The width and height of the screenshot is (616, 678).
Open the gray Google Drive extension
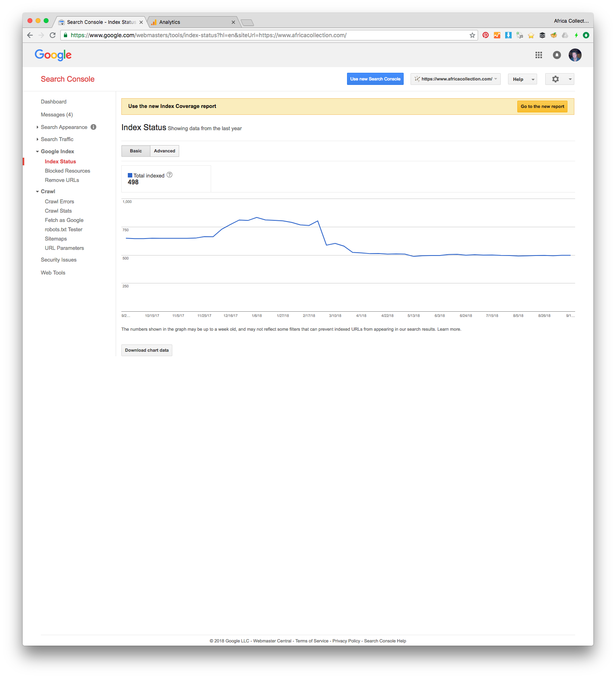pos(565,35)
